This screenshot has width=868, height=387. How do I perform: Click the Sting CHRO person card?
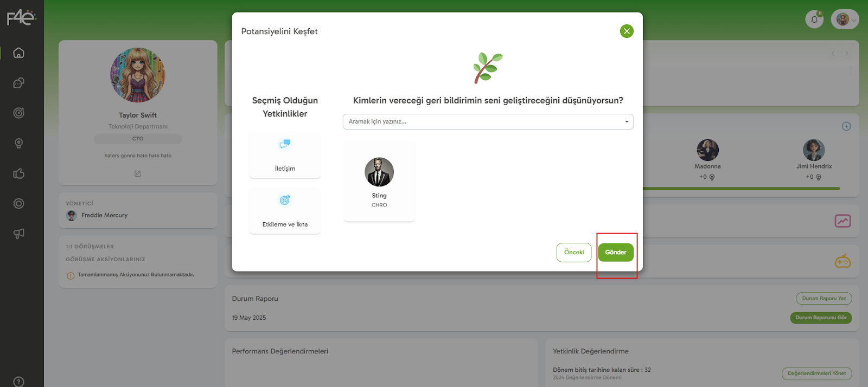coord(379,182)
